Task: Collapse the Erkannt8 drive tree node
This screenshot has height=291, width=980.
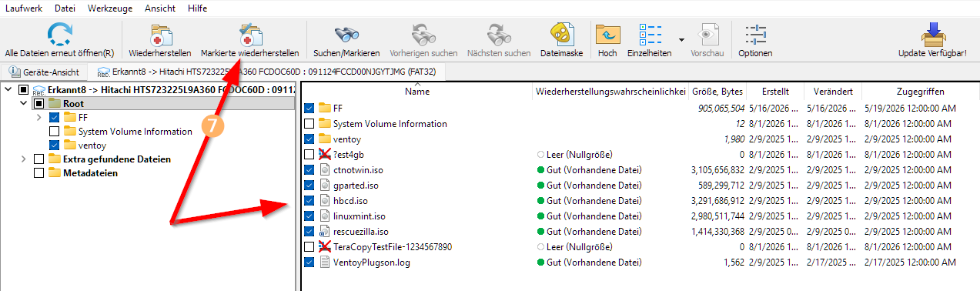Action: point(8,90)
